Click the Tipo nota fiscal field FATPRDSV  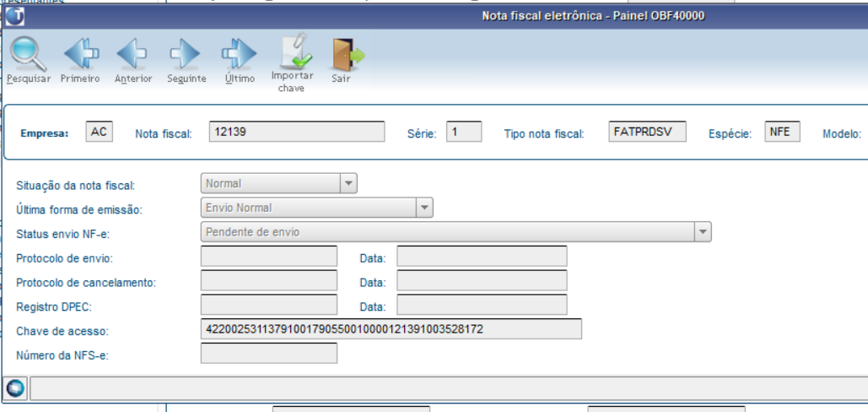pyautogui.click(x=647, y=133)
